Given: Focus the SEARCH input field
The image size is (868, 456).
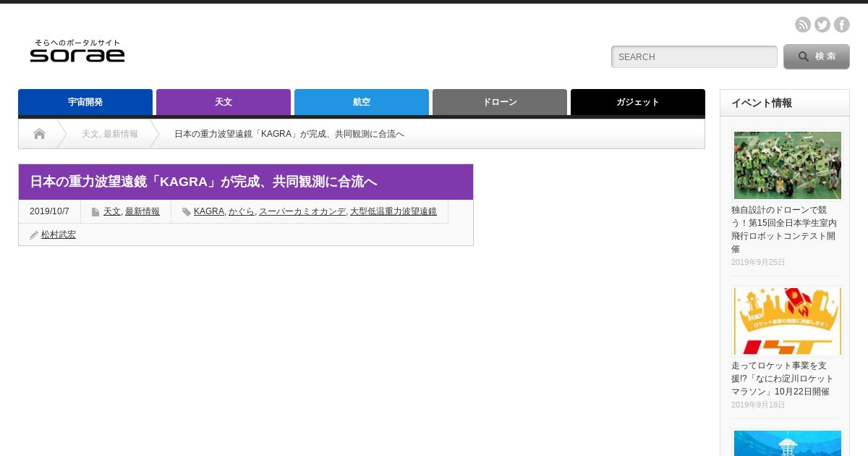Looking at the screenshot, I should (x=694, y=56).
